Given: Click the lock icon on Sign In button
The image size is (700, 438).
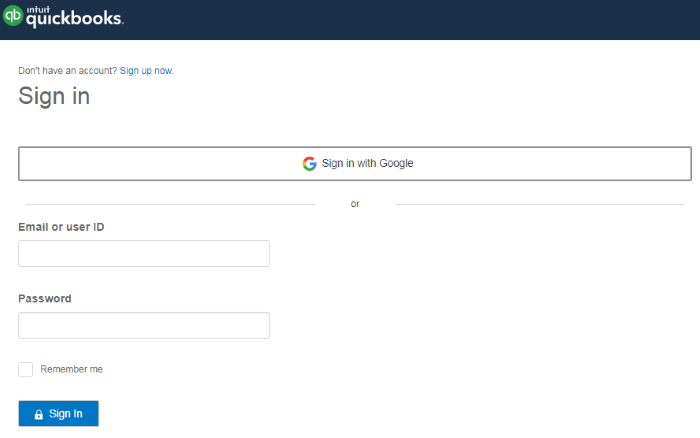Looking at the screenshot, I should pyautogui.click(x=39, y=414).
